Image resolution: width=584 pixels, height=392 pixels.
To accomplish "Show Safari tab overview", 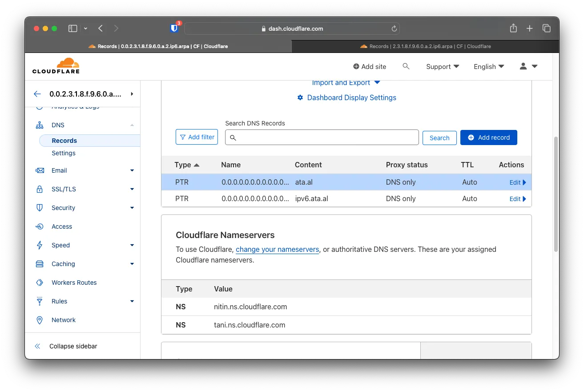I will [547, 28].
